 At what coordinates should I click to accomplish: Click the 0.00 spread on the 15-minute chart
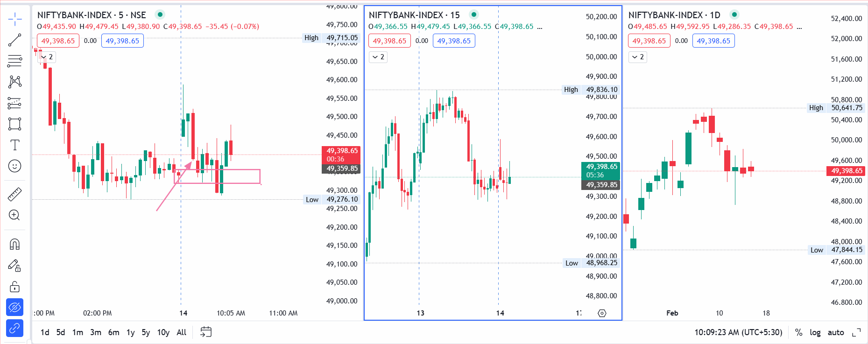coord(422,41)
